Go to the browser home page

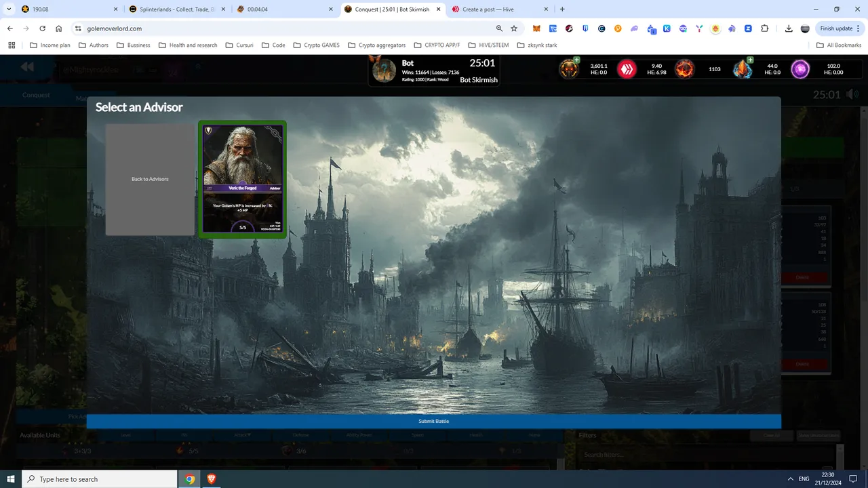click(59, 28)
